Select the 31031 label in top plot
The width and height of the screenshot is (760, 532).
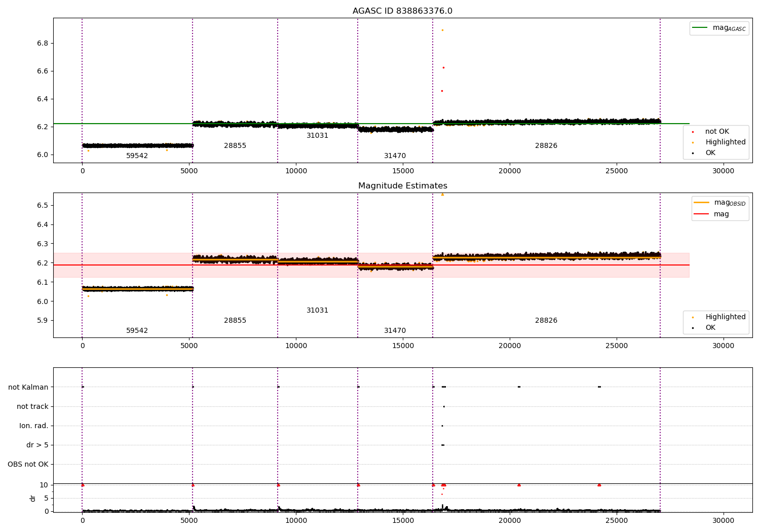tap(317, 136)
